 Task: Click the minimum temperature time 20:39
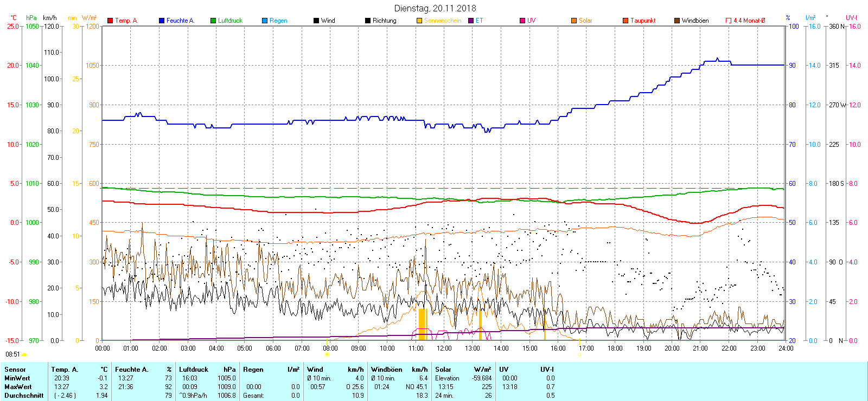coord(62,378)
